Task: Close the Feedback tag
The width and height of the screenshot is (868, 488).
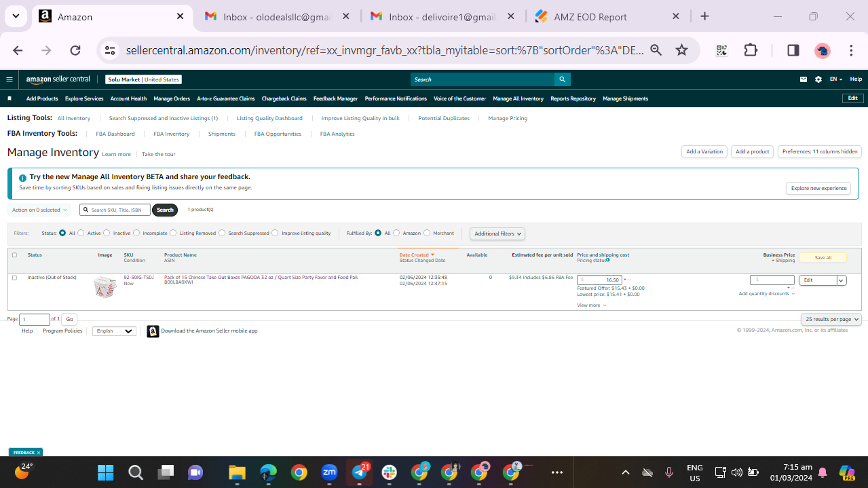Action: point(39,452)
